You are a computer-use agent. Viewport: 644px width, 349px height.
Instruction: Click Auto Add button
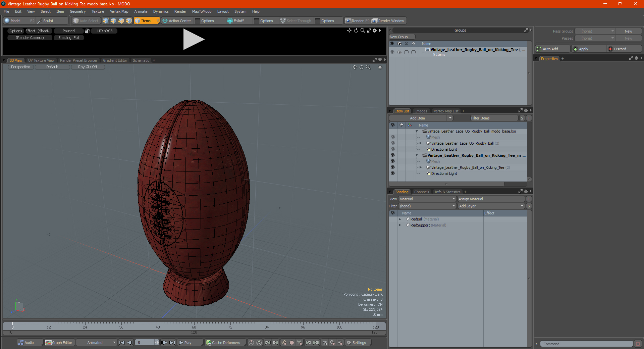tap(553, 49)
